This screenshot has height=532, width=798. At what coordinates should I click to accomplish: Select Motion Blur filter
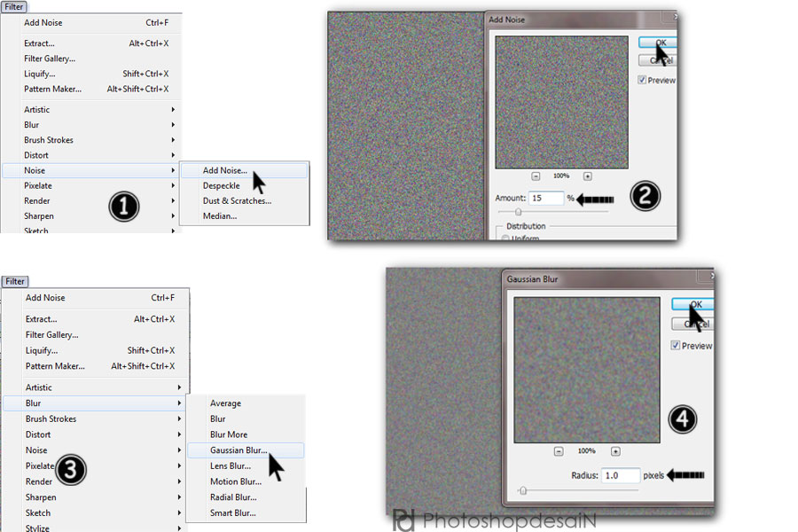click(x=235, y=481)
